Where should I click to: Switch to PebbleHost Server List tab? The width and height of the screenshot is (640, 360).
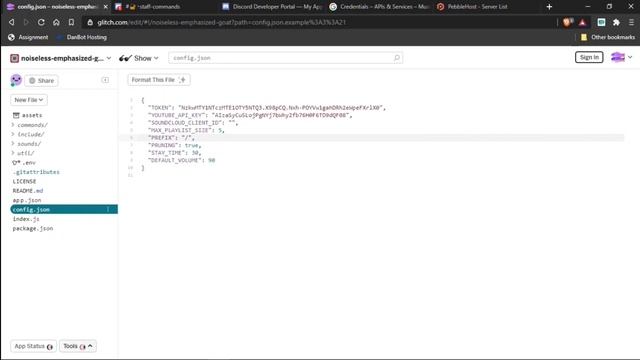(x=477, y=7)
